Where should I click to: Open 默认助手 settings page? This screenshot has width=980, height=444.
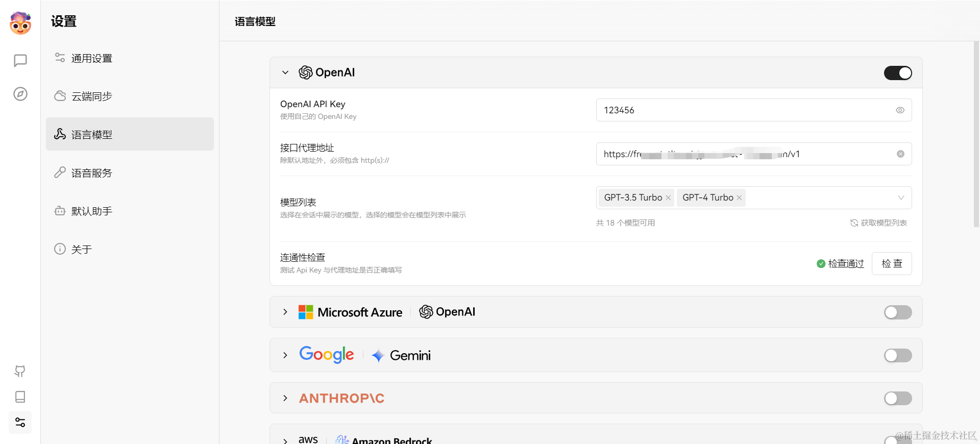(130, 211)
